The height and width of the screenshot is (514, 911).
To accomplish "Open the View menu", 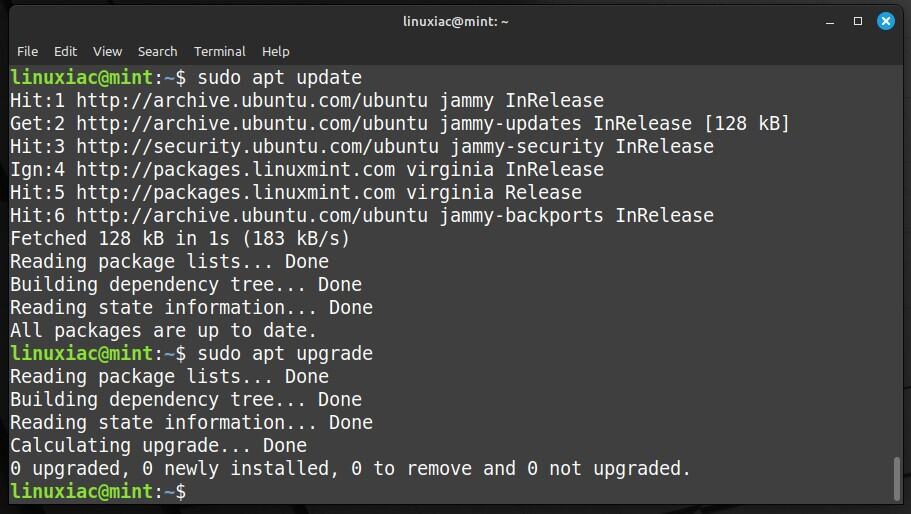I will coord(107,52).
